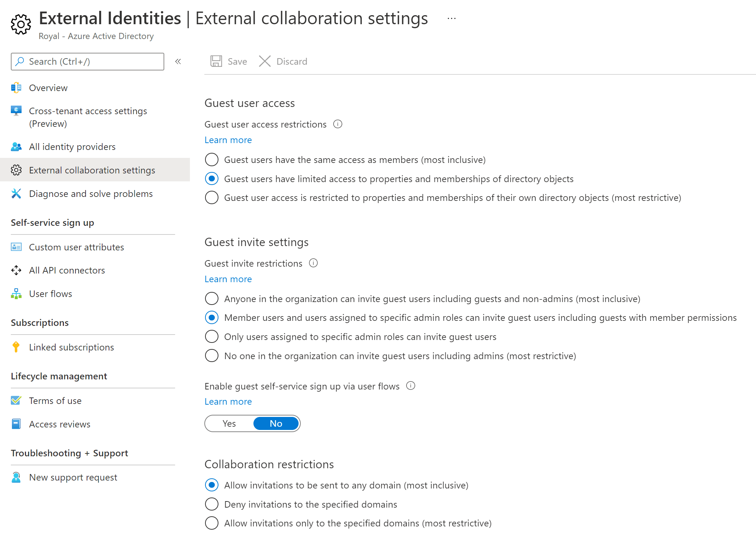Select the User flows icon
Image resolution: width=756 pixels, height=547 pixels.
(16, 293)
